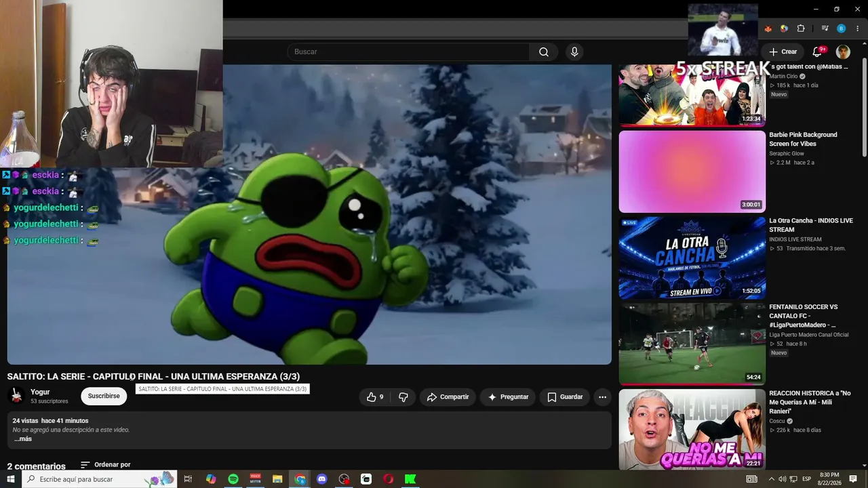
Task: Save the video with Guardar
Action: tap(565, 397)
